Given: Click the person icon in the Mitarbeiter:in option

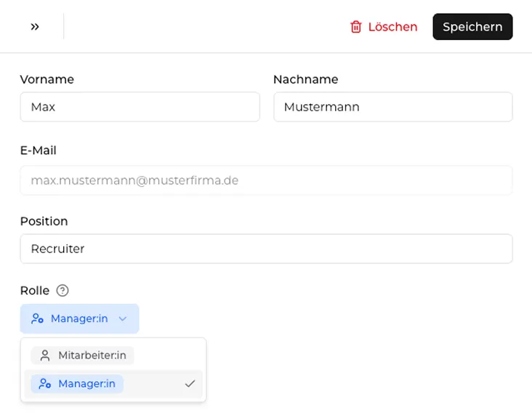Looking at the screenshot, I should pos(45,356).
